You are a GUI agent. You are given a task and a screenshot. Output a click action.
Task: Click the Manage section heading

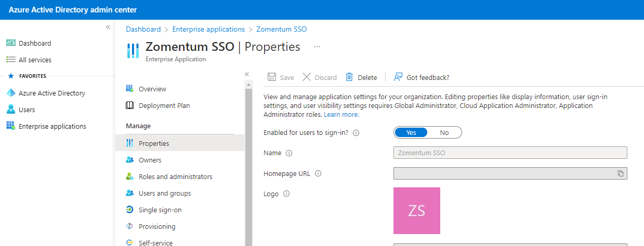click(x=138, y=126)
